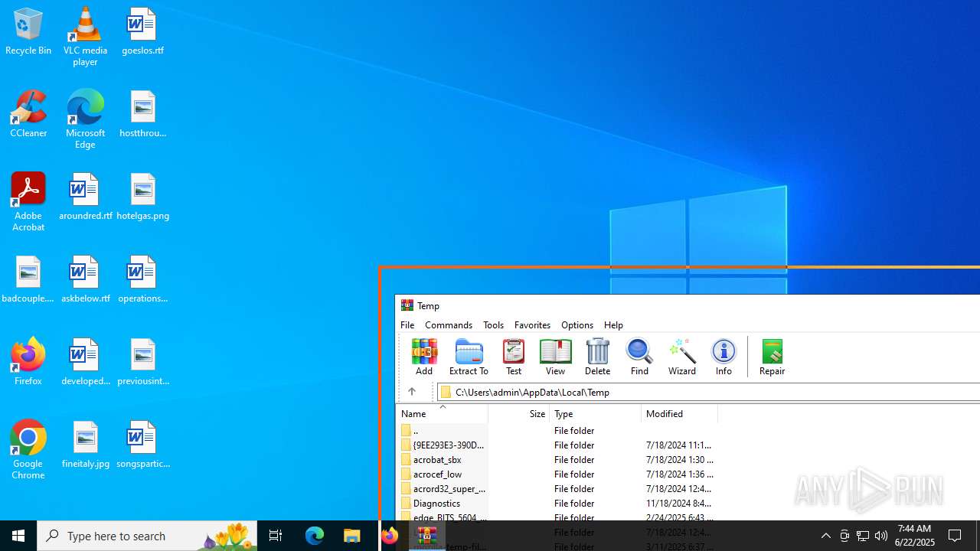Select the Recycle Bin desktop icon
The image size is (980, 551).
[28, 31]
